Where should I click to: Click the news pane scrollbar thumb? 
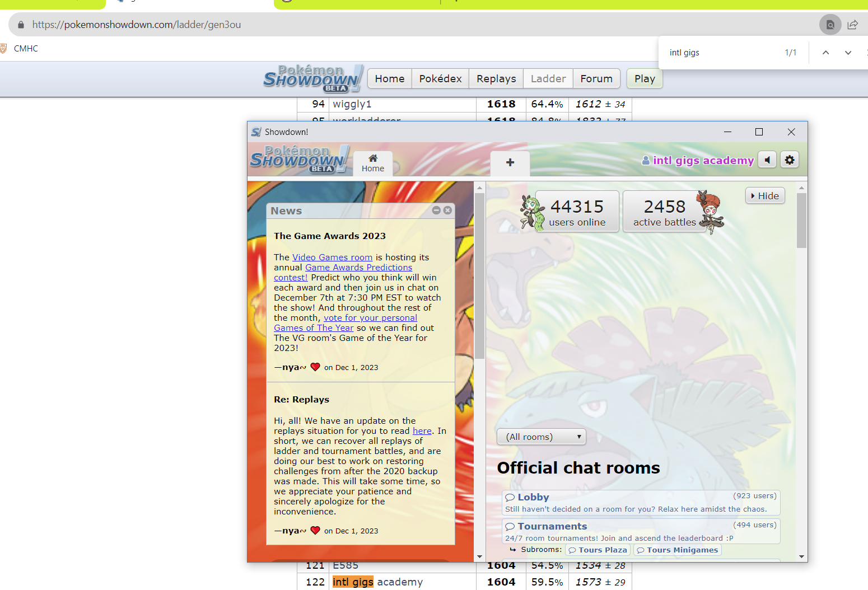pos(479,276)
